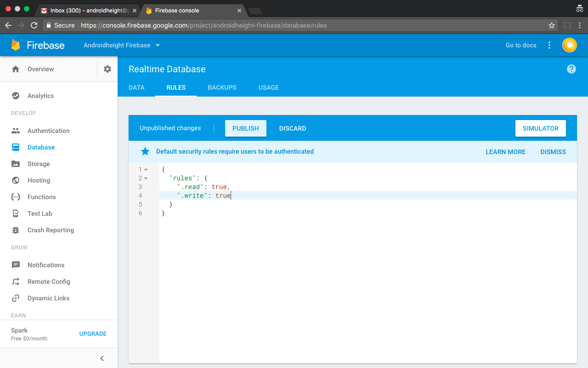This screenshot has width=588, height=368.
Task: Navigate to Hosting
Action: (x=39, y=180)
